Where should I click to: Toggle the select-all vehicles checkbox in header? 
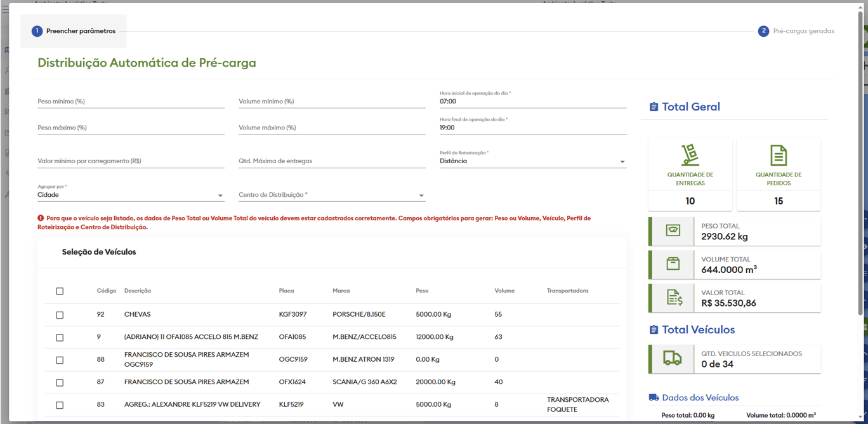(x=60, y=291)
